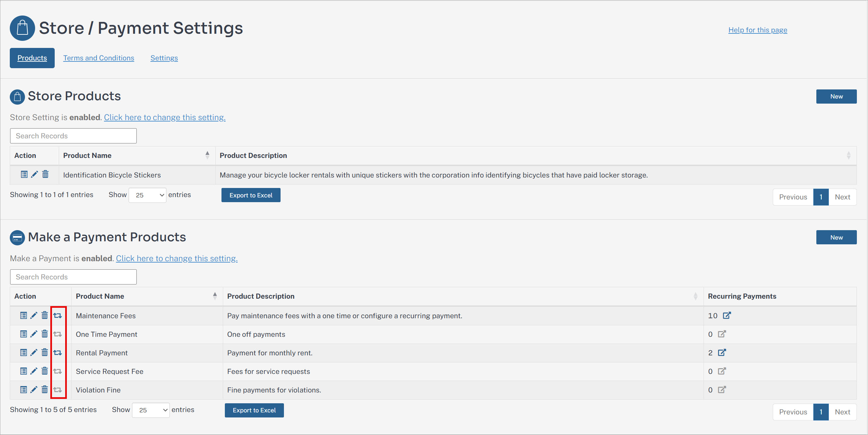The width and height of the screenshot is (868, 435).
Task: View details of Identification Bicycle Stickers product
Action: coord(24,174)
